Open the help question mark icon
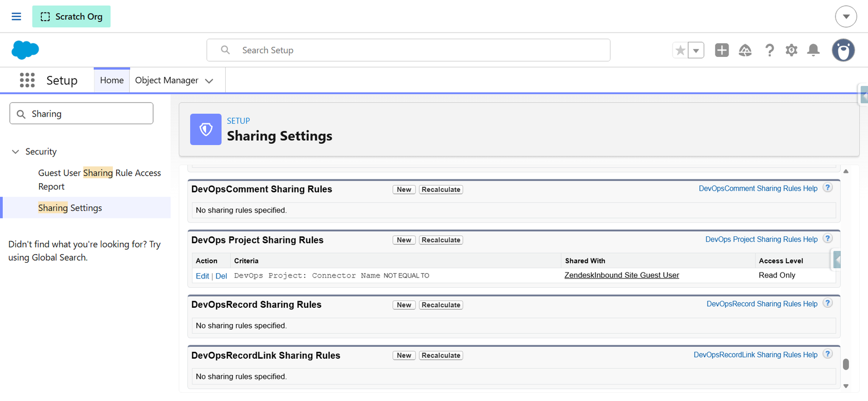 [x=769, y=50]
